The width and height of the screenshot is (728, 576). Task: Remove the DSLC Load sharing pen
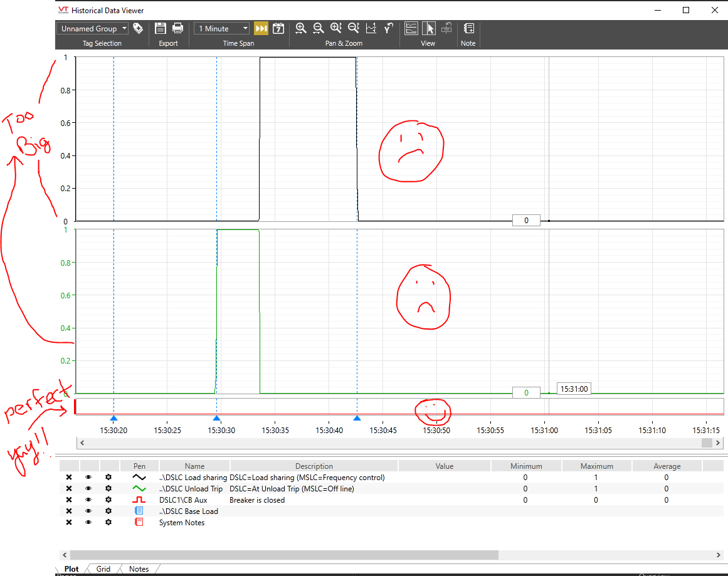click(x=69, y=477)
